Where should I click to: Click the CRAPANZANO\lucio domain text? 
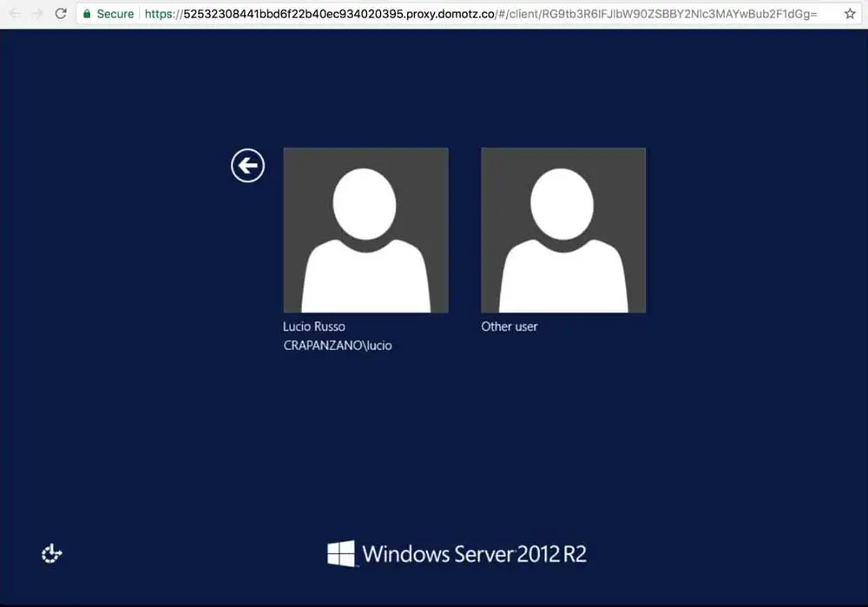pyautogui.click(x=337, y=345)
